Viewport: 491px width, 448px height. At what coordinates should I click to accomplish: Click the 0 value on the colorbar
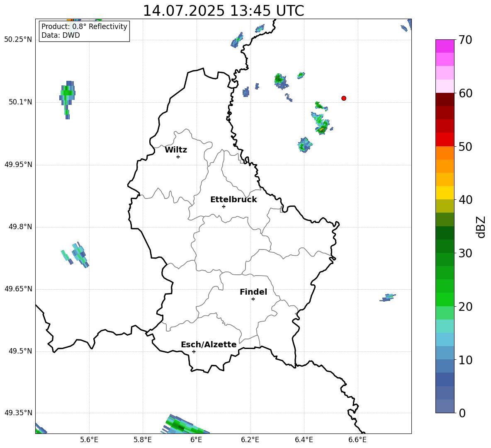462,413
